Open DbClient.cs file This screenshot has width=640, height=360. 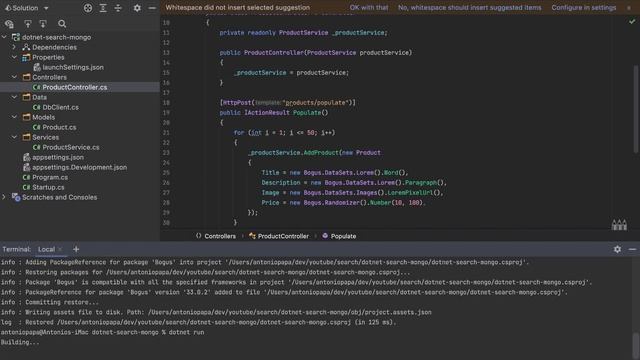60,107
